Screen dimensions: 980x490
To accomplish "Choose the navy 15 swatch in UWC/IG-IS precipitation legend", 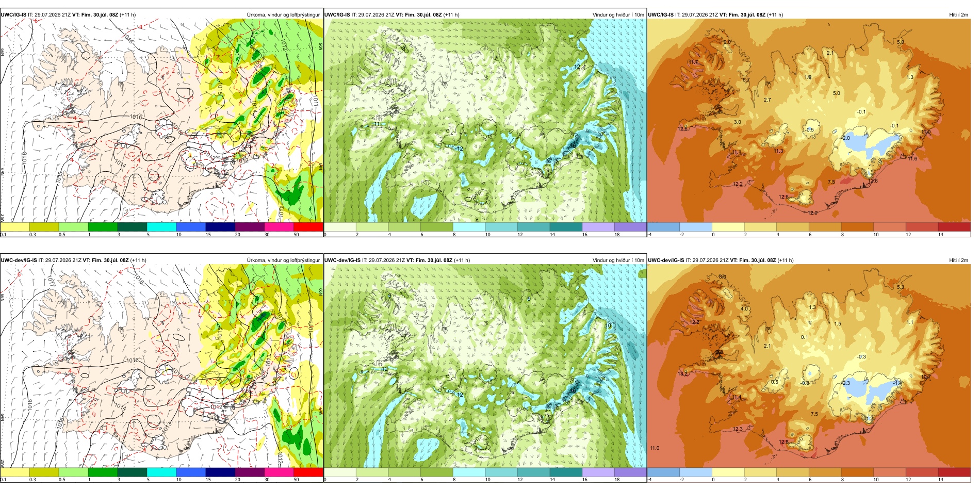I will coord(220,226).
